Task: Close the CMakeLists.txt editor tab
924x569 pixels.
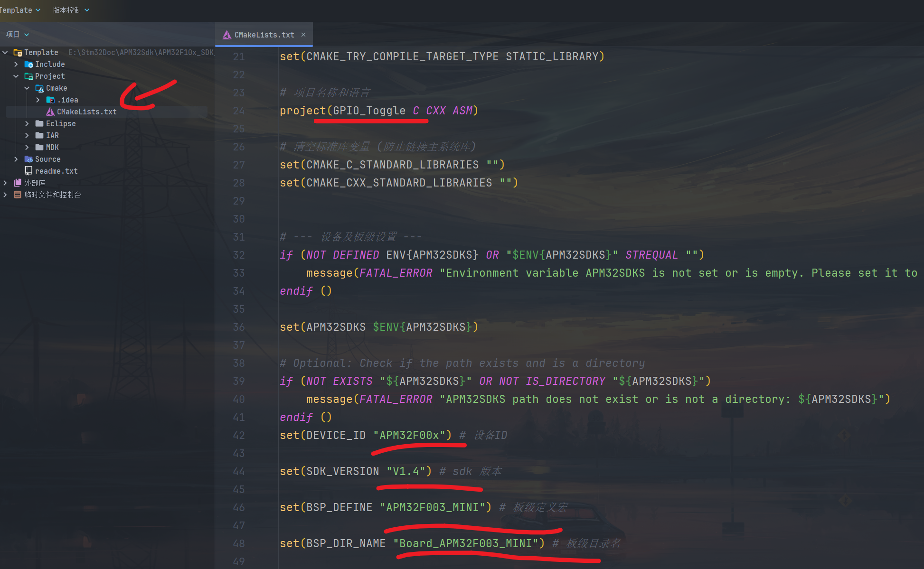Action: [303, 35]
